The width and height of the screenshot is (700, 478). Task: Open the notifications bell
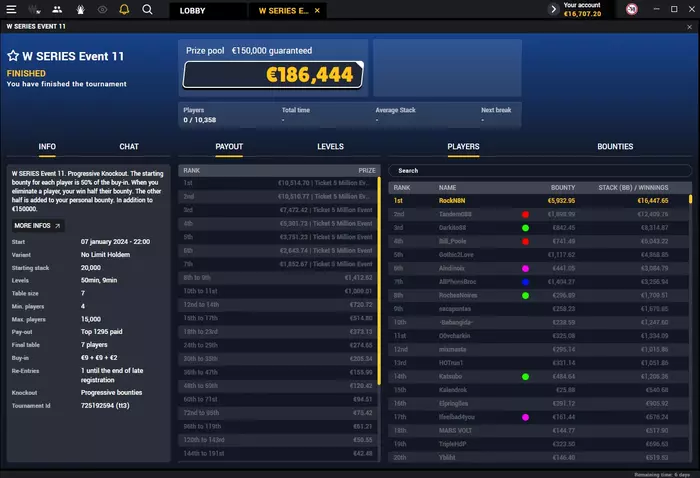click(124, 9)
